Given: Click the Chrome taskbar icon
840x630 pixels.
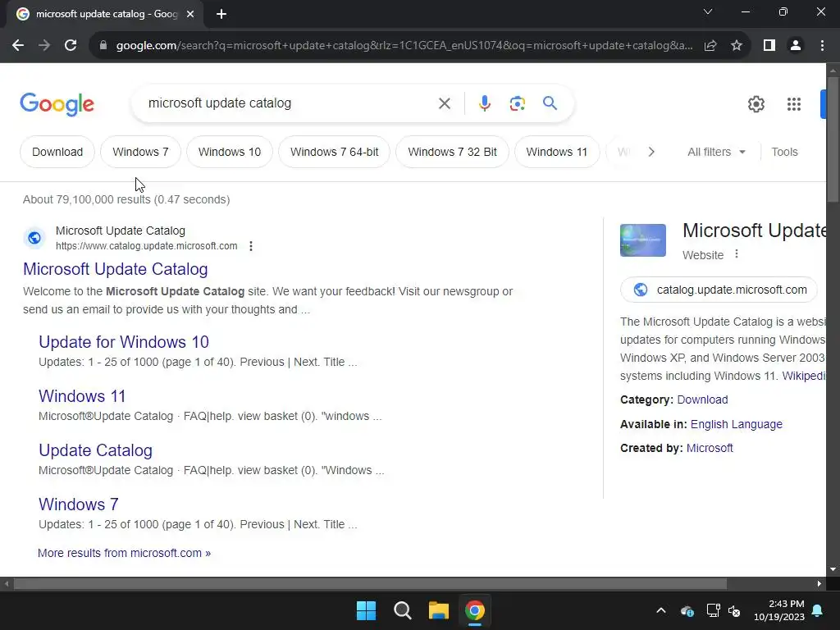Looking at the screenshot, I should [475, 610].
